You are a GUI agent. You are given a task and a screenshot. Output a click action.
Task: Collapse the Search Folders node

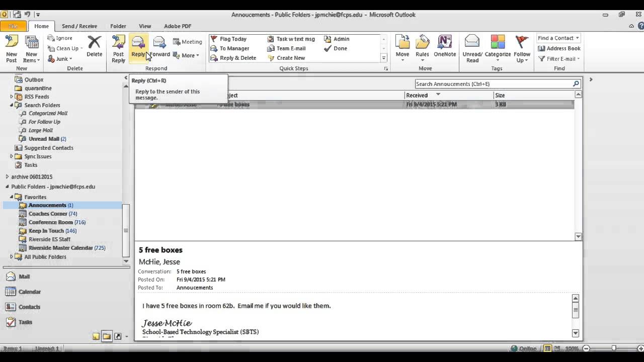tap(12, 105)
